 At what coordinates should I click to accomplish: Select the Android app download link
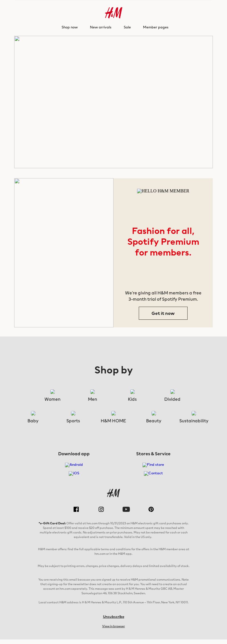point(74,465)
